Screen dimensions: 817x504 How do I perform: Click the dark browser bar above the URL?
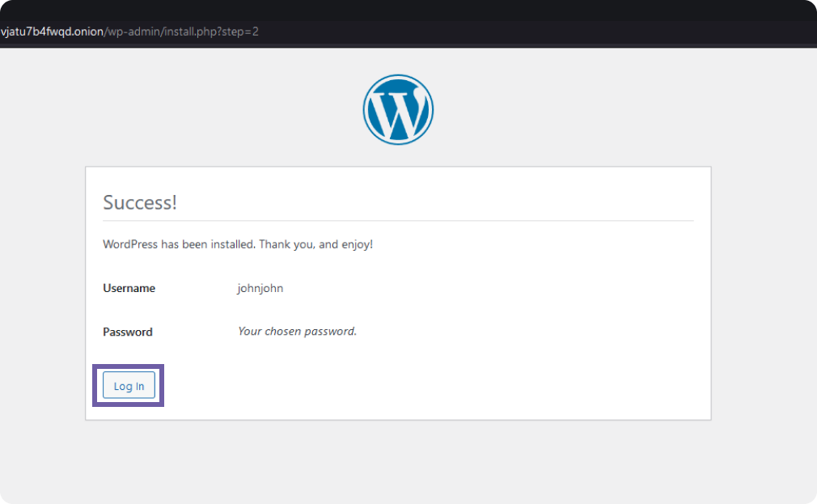tap(404, 10)
